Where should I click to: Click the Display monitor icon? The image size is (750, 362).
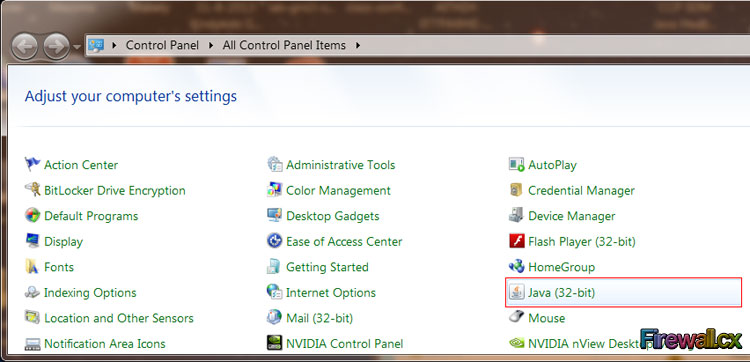pyautogui.click(x=33, y=241)
